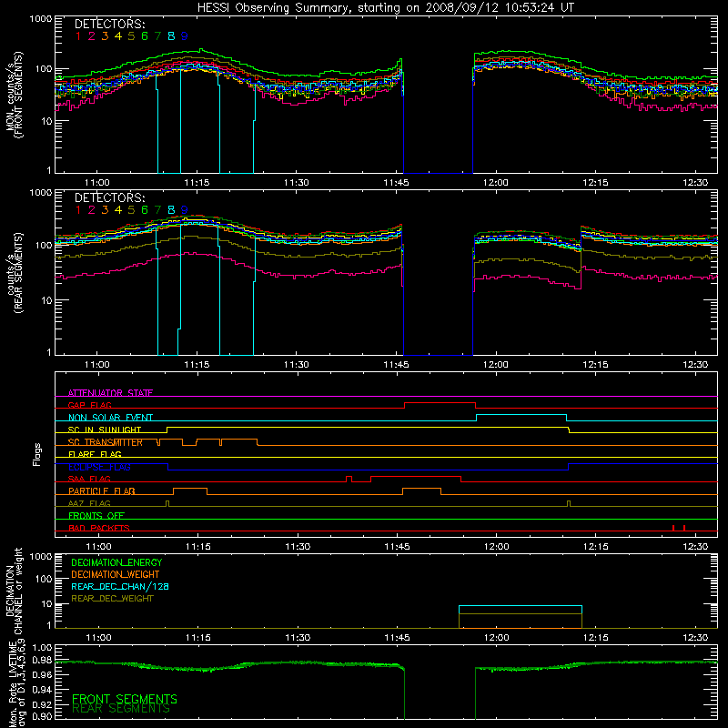
Task: Select DETECTORS: label in rear segments plot
Action: pos(109,197)
